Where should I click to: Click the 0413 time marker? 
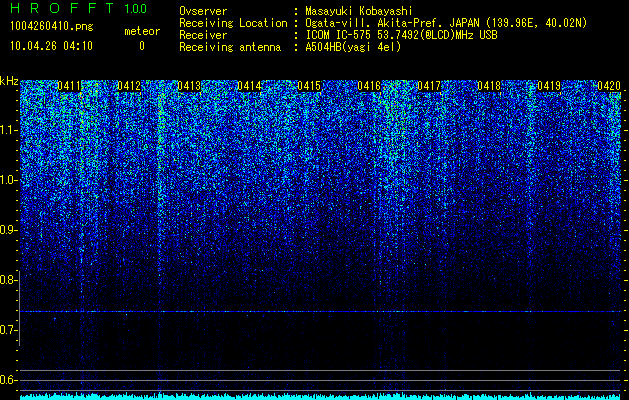coord(189,86)
